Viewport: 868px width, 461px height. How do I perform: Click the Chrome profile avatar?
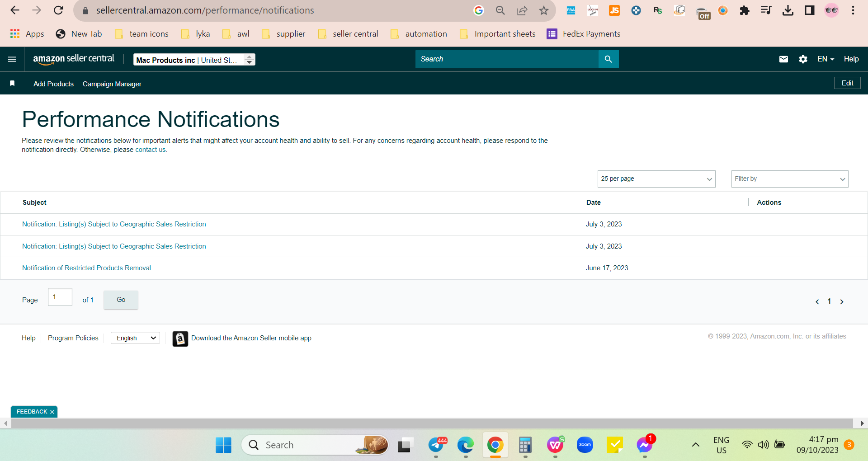point(831,10)
